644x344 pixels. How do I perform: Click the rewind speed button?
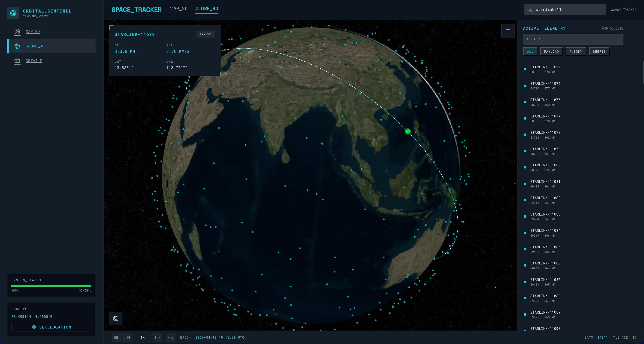pyautogui.click(x=128, y=337)
